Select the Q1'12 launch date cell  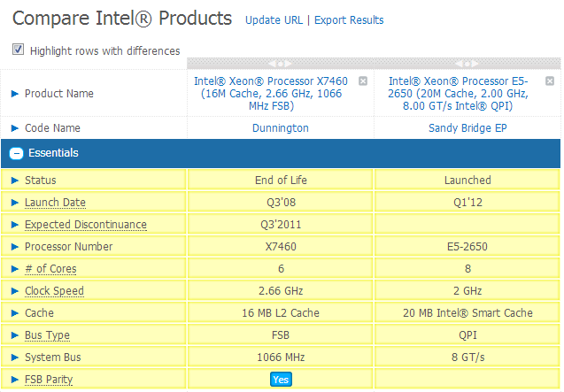click(467, 202)
